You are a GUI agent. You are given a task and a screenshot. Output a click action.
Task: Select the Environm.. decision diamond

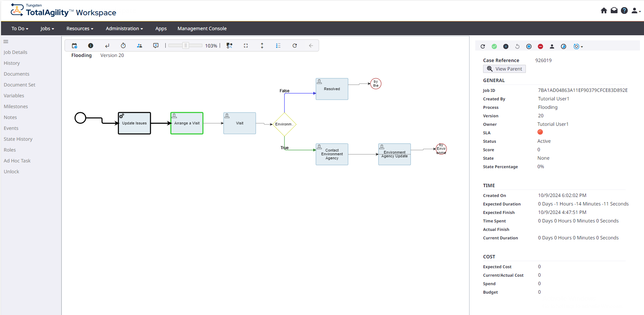pyautogui.click(x=284, y=124)
